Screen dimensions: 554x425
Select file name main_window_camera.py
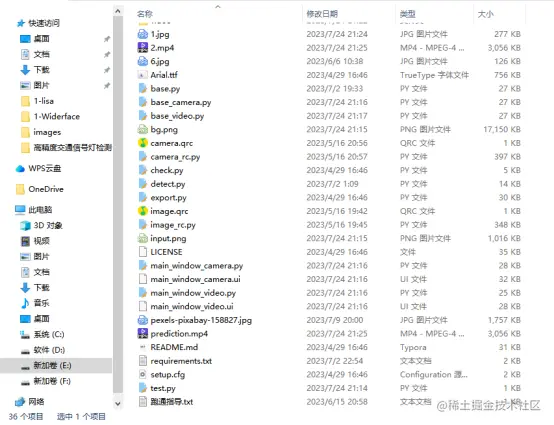click(197, 266)
